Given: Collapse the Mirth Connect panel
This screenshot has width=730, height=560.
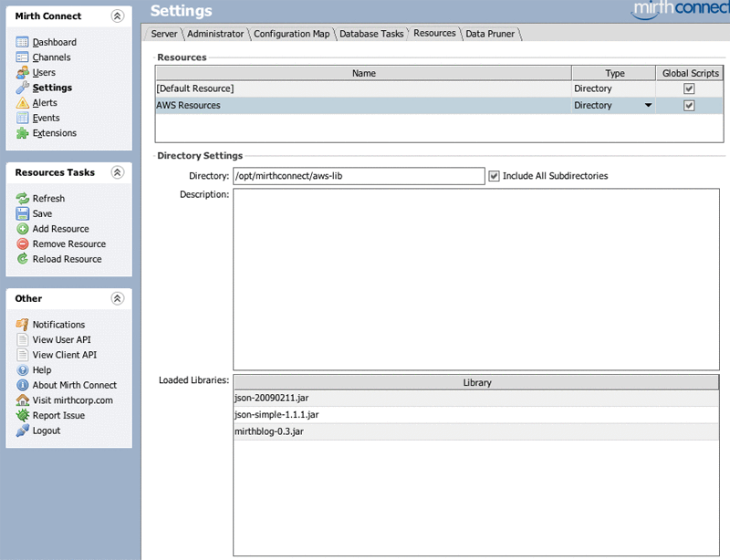Looking at the screenshot, I should pos(118,16).
